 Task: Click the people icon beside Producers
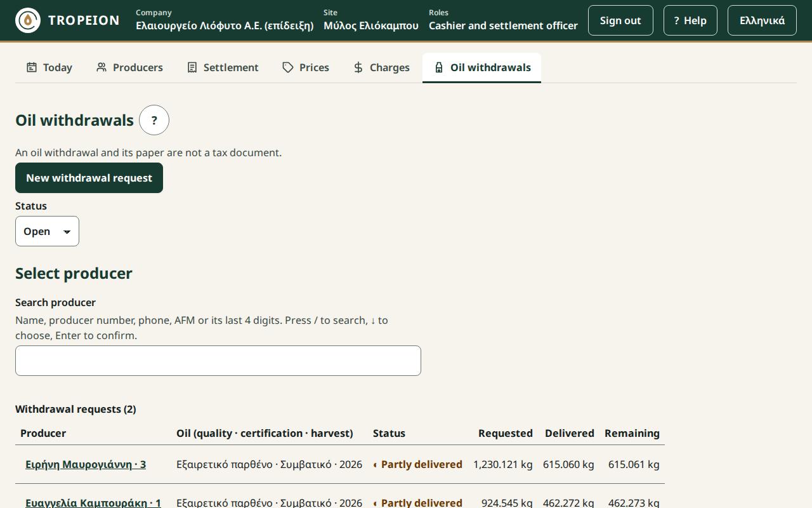point(101,67)
